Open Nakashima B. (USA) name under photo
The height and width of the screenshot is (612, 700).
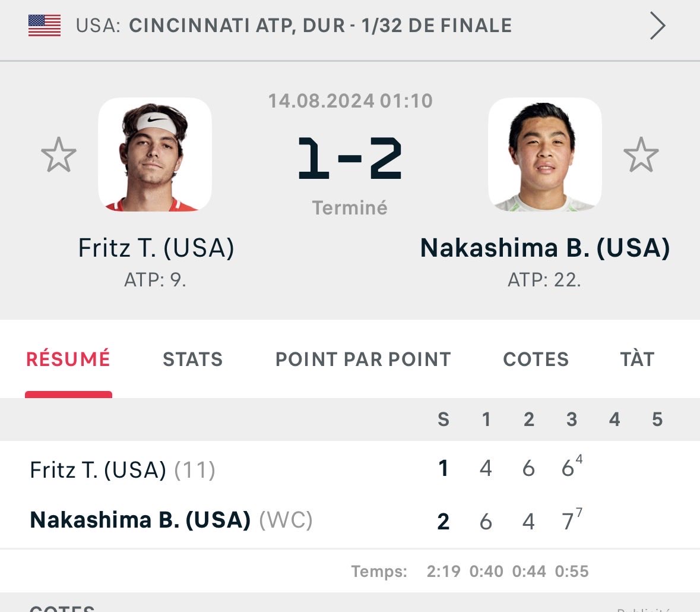tap(545, 248)
